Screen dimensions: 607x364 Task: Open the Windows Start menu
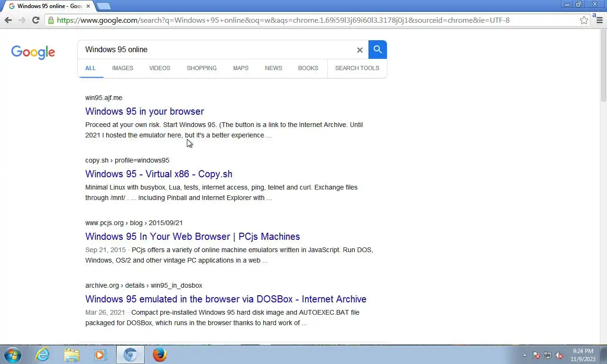pos(12,355)
